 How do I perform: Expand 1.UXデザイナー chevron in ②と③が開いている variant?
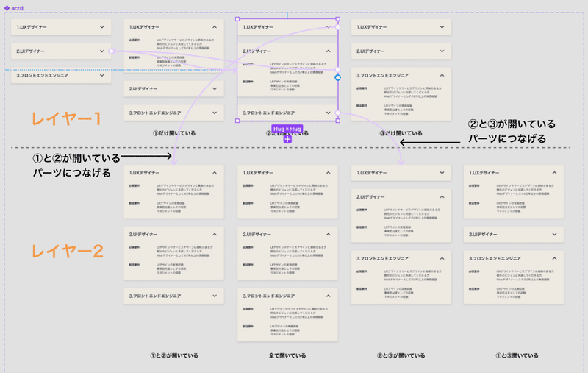[x=442, y=173]
